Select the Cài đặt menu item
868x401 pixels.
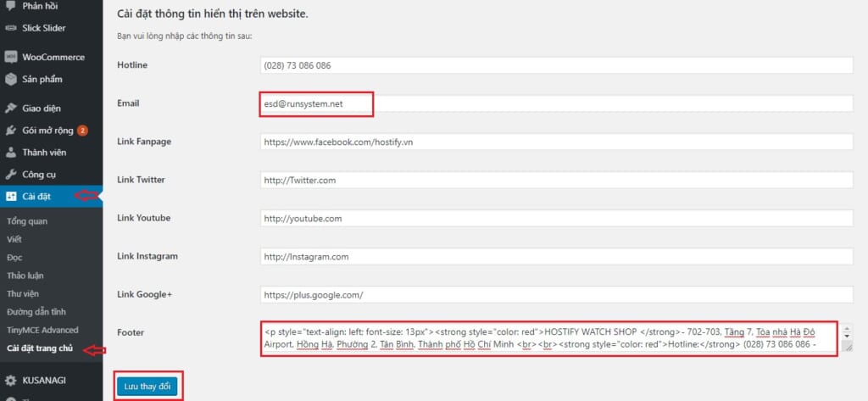tap(51, 196)
